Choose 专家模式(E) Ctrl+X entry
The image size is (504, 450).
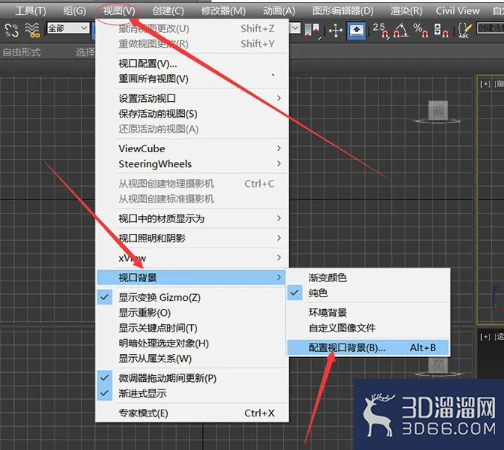coord(192,413)
